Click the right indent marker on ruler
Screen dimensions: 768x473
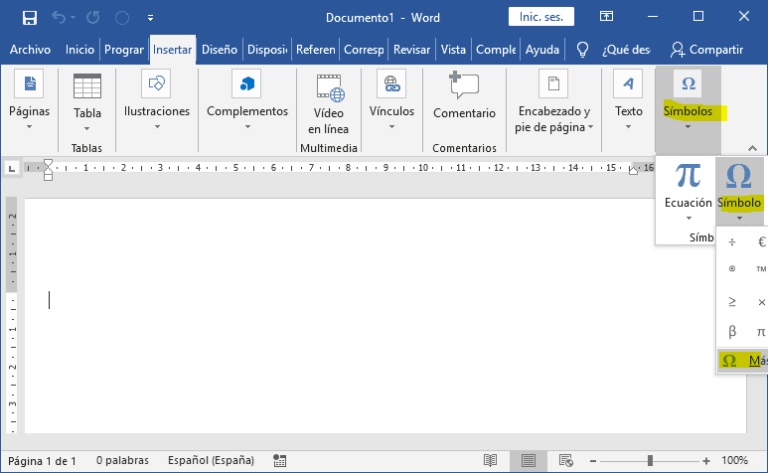[633, 170]
